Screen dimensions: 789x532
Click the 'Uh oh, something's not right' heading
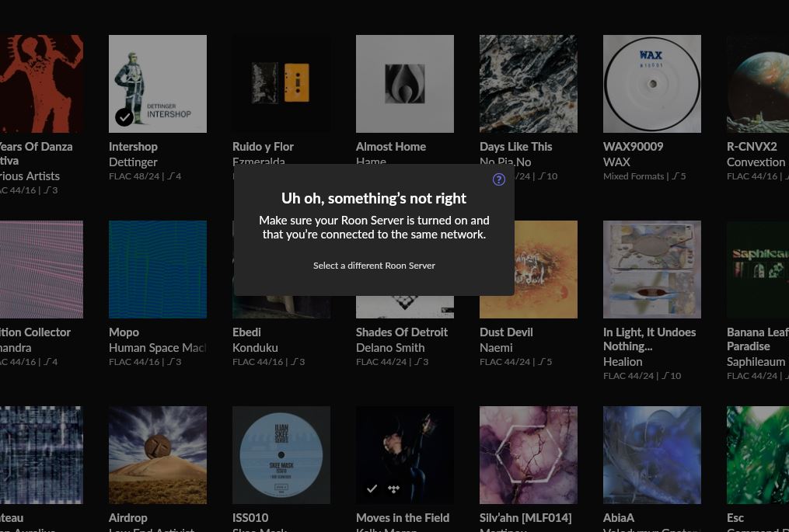[374, 198]
